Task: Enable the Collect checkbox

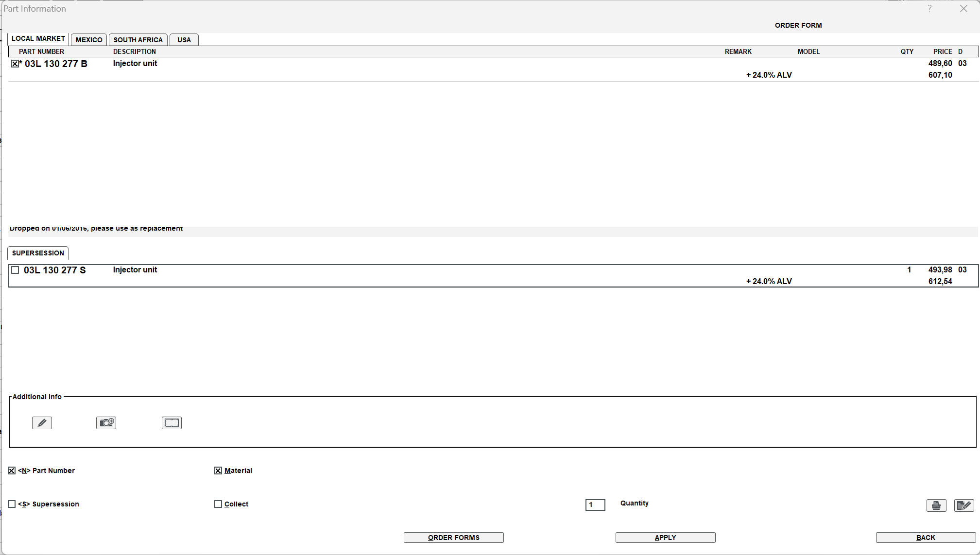Action: pyautogui.click(x=218, y=504)
